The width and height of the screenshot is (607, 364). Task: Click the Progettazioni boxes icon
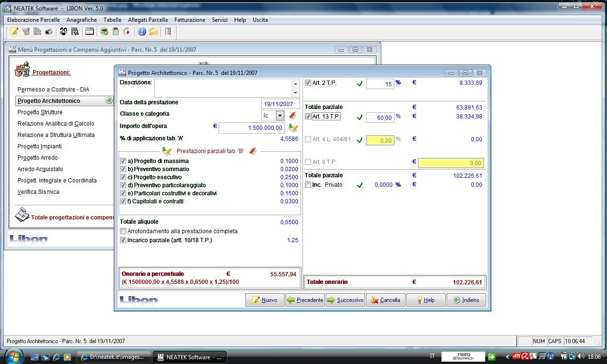tap(22, 70)
